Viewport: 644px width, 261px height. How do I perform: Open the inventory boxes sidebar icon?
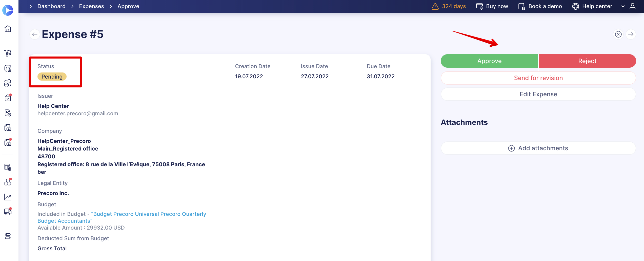coord(8,182)
